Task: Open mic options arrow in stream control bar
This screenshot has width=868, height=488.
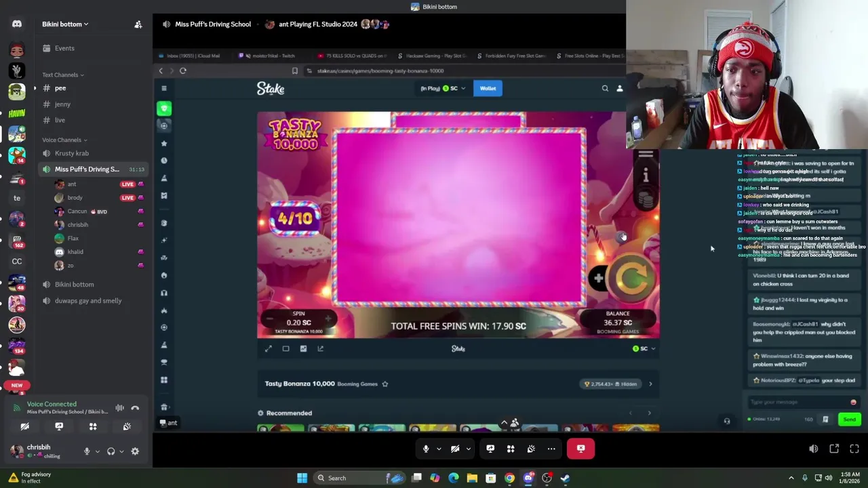Action: pos(439,449)
